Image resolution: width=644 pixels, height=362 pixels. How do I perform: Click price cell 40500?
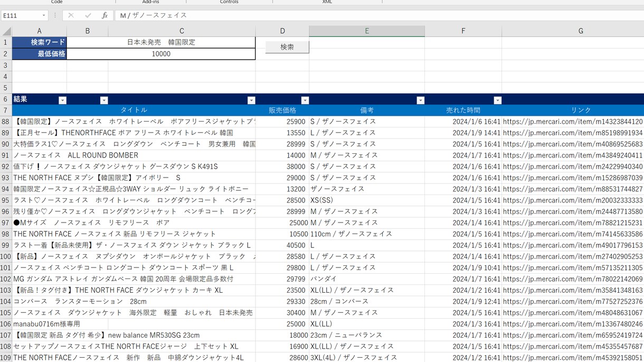coord(282,245)
